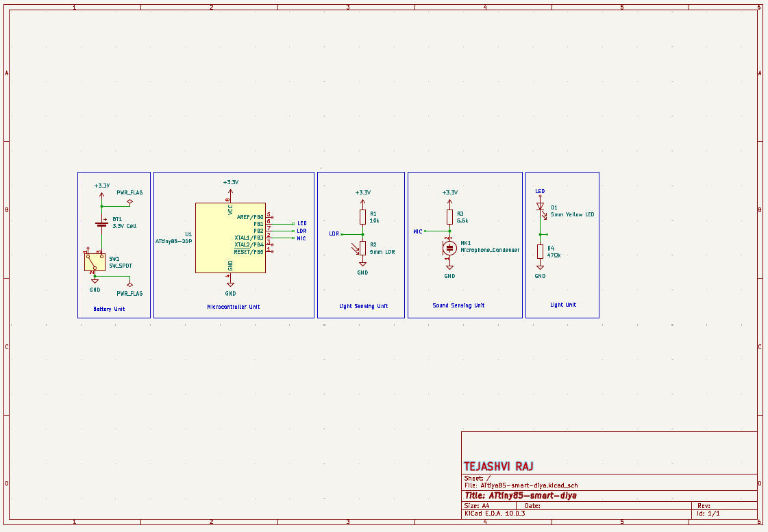Click the GND symbol below R2 LDR
Viewport: 768px width, 532px height.
pos(362,264)
